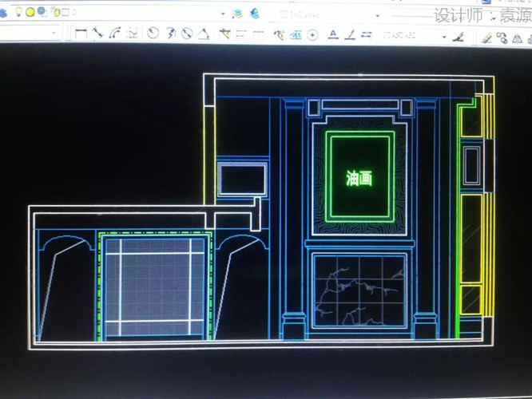
Task: Pick the Diameter dimension tool
Action: [186, 34]
